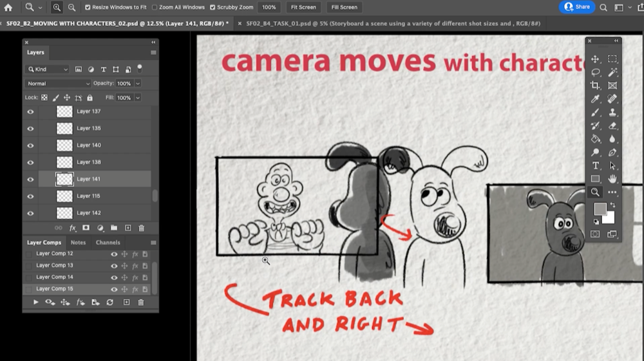The width and height of the screenshot is (644, 361).
Task: Select the Horizontal Type tool
Action: pos(596,165)
